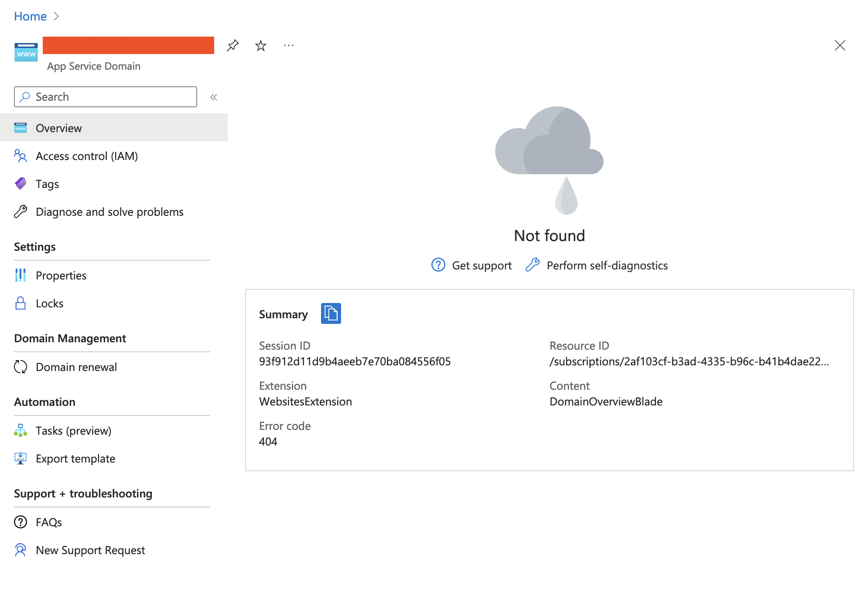Click the Not found heading

pyautogui.click(x=549, y=235)
